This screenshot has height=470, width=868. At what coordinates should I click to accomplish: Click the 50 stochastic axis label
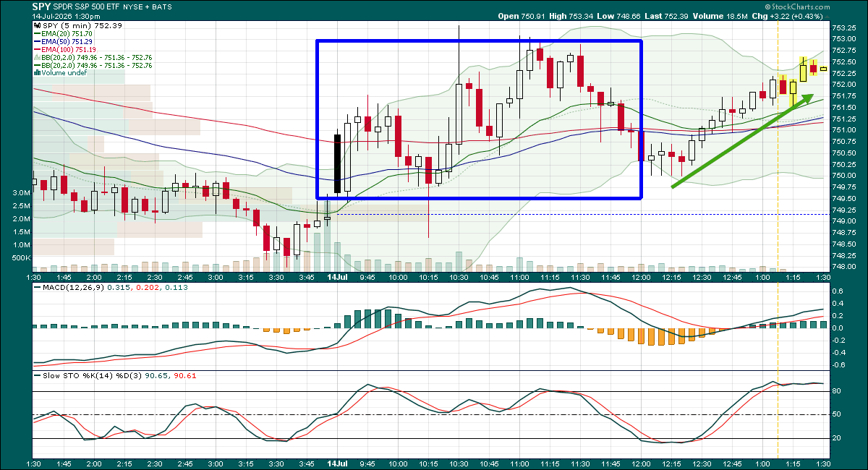837,414
